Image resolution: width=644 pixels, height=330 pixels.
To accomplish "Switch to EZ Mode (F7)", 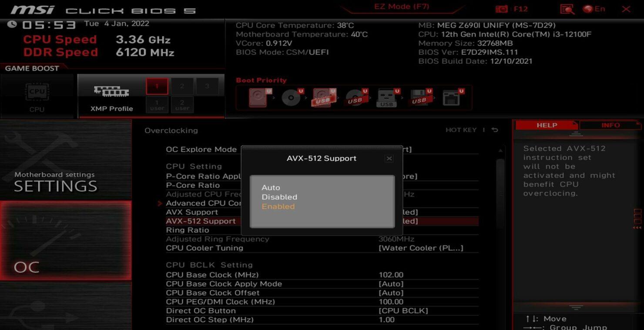I will (402, 6).
